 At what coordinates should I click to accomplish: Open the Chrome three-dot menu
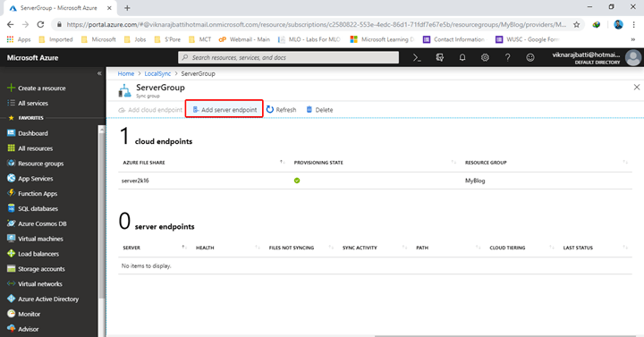coord(634,25)
